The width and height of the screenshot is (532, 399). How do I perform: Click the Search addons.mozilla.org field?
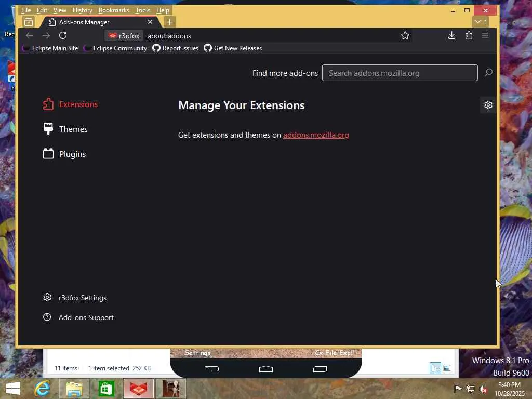coord(400,73)
